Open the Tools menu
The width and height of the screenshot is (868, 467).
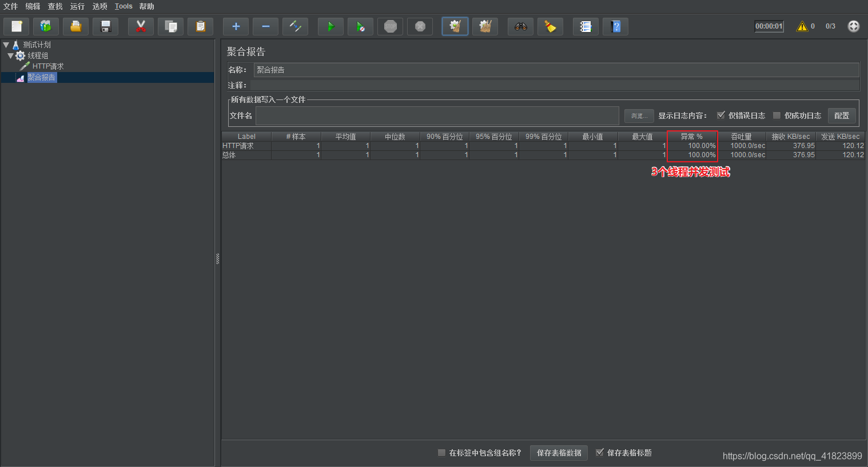124,6
